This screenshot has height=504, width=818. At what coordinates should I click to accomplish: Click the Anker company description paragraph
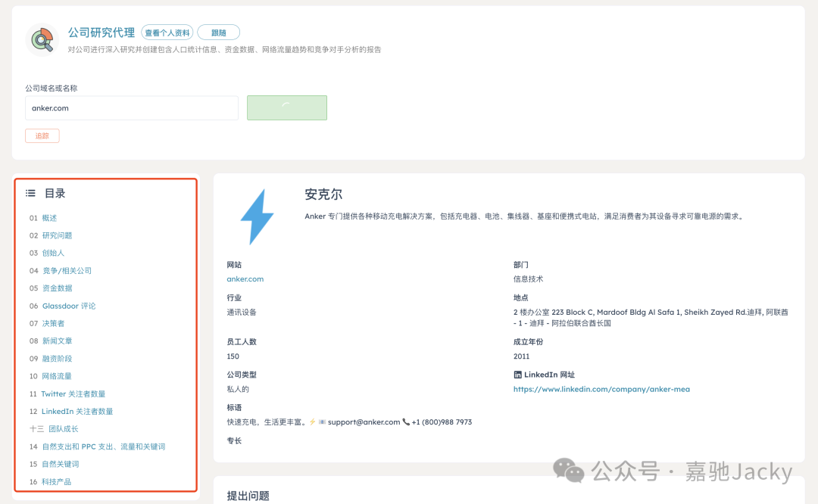(524, 216)
